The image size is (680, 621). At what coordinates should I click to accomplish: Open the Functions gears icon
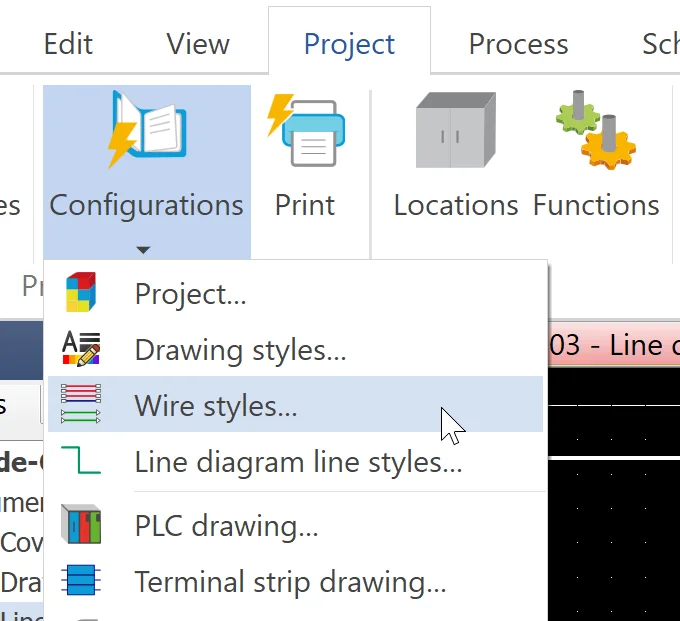(x=596, y=130)
